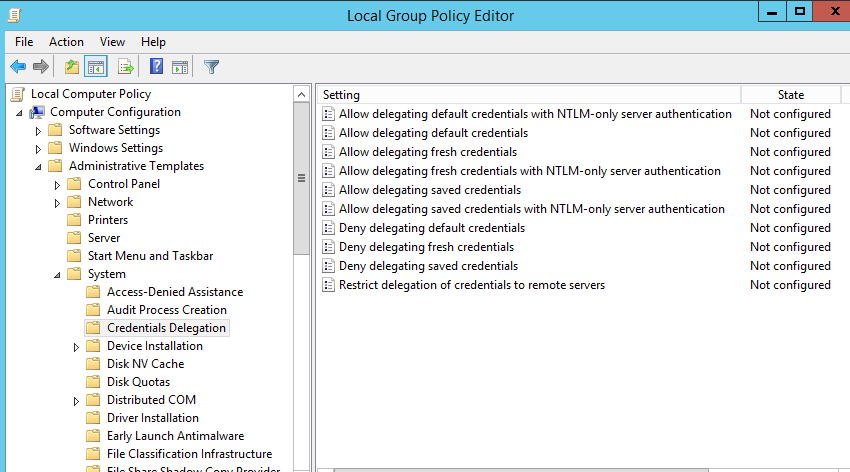
Task: Select Allow delegating fresh credentials policy
Action: 427,152
